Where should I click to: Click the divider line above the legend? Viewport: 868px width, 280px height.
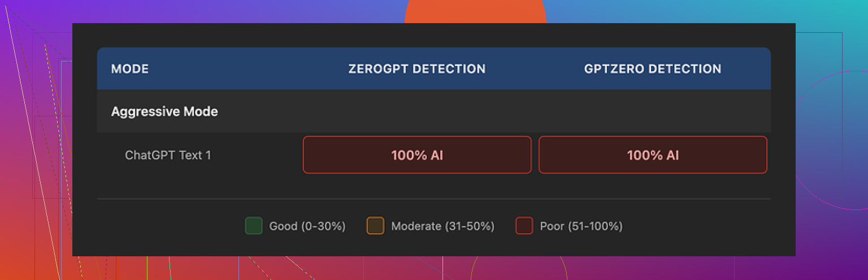pyautogui.click(x=434, y=199)
